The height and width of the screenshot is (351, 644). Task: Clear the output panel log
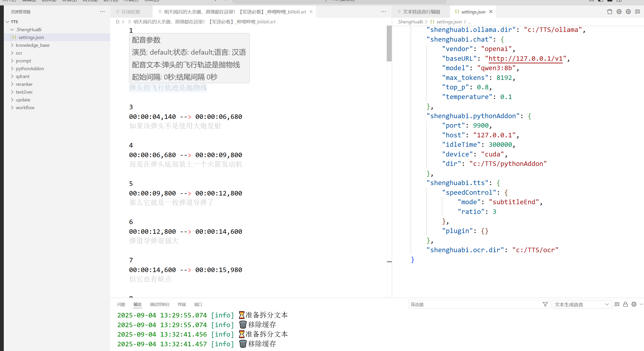pyautogui.click(x=617, y=304)
